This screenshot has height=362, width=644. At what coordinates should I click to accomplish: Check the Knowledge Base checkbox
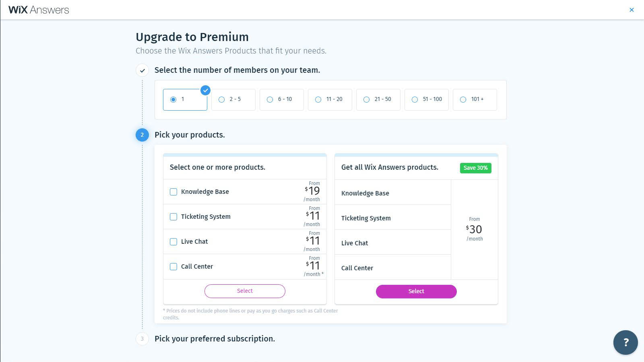tap(173, 192)
